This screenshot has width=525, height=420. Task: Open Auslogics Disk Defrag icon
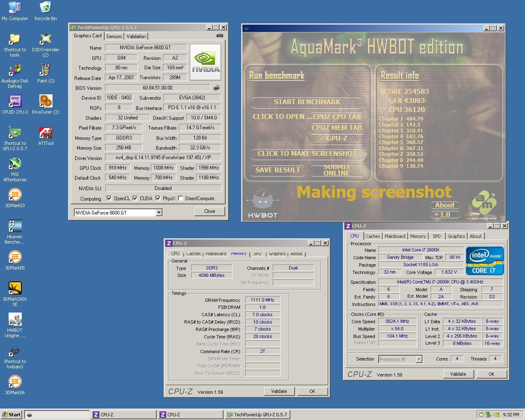15,76
